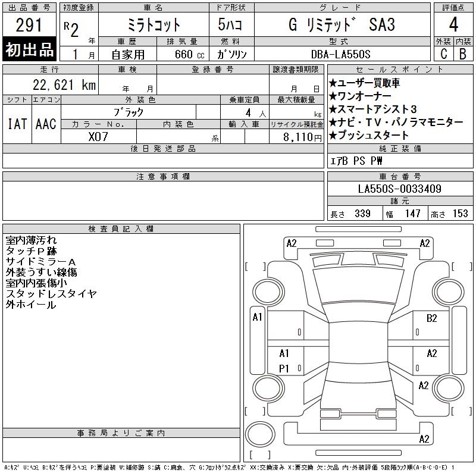
Task: Click the ワンオーナー sales point line
Action: [x=360, y=96]
